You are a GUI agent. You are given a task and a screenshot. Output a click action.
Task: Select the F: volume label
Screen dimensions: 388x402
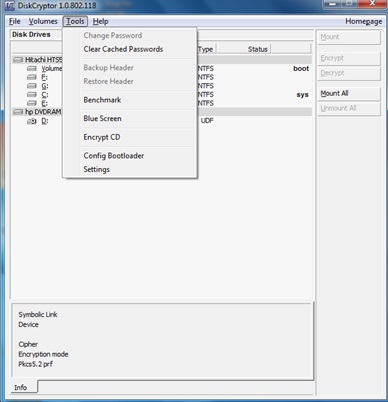pos(45,77)
